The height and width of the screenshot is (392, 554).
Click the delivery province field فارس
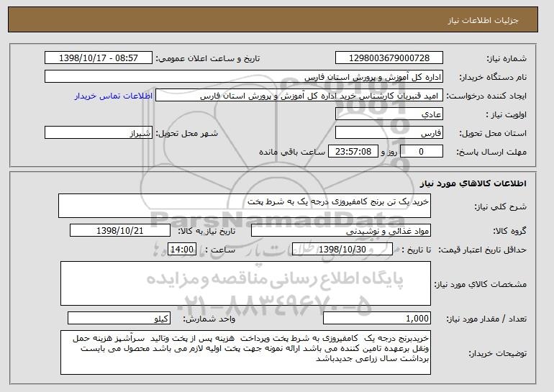tap(389, 133)
